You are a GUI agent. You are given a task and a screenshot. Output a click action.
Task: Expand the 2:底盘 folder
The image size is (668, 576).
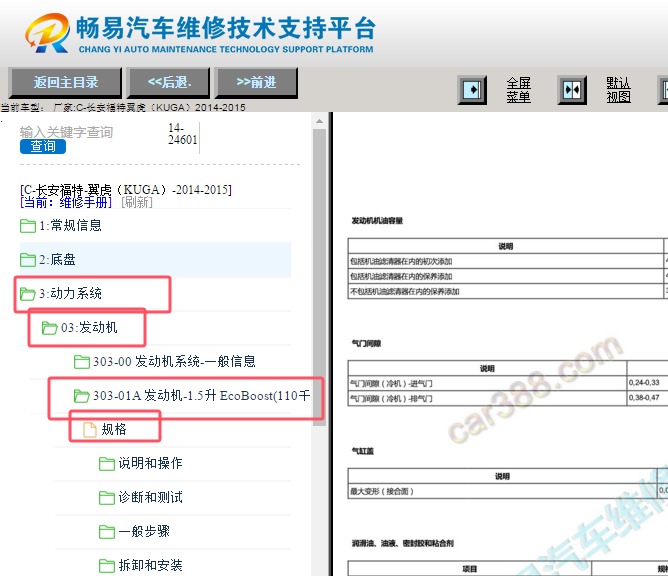point(58,259)
